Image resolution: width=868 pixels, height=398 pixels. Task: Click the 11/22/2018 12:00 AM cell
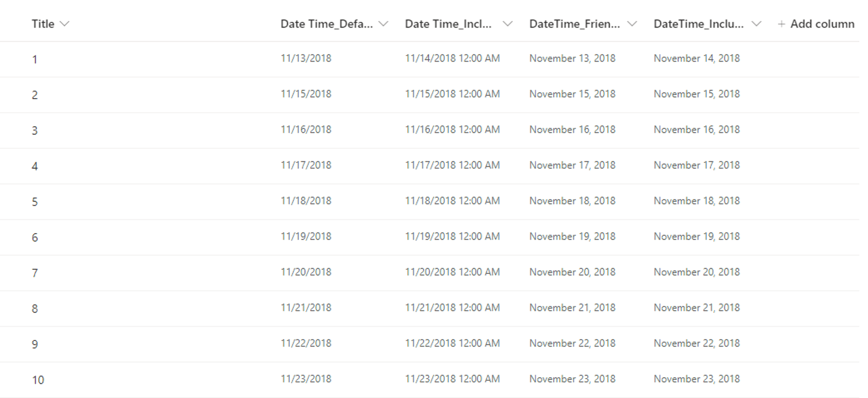point(452,344)
